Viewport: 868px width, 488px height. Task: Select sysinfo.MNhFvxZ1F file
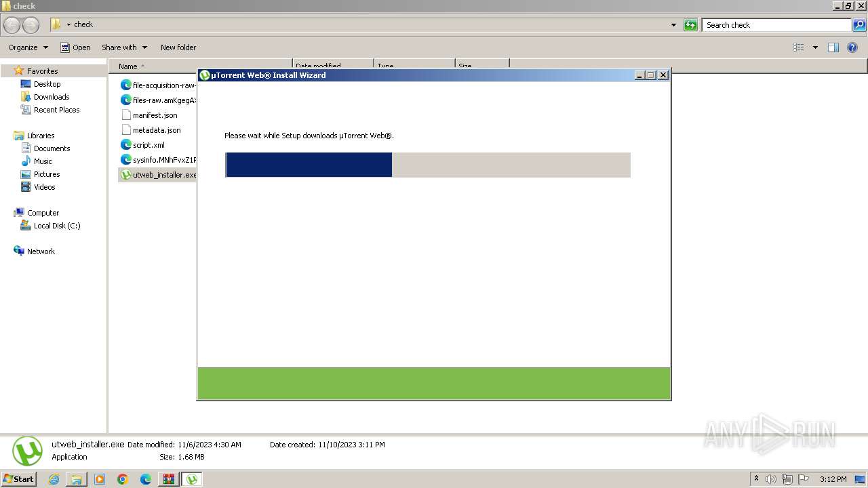[158, 160]
